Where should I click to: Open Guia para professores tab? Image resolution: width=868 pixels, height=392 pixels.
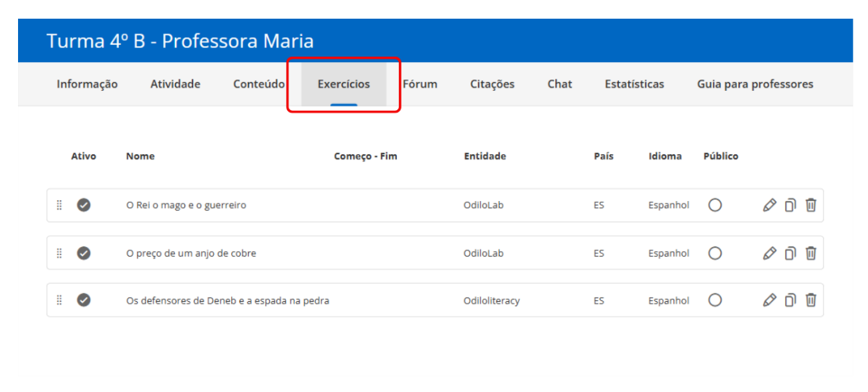[755, 84]
